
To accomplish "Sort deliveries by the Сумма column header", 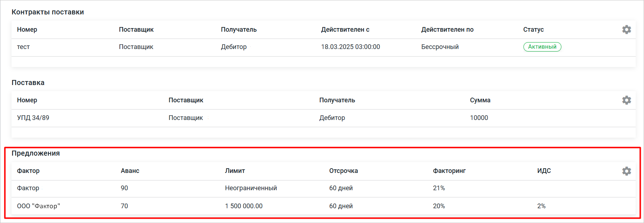I will coord(480,100).
